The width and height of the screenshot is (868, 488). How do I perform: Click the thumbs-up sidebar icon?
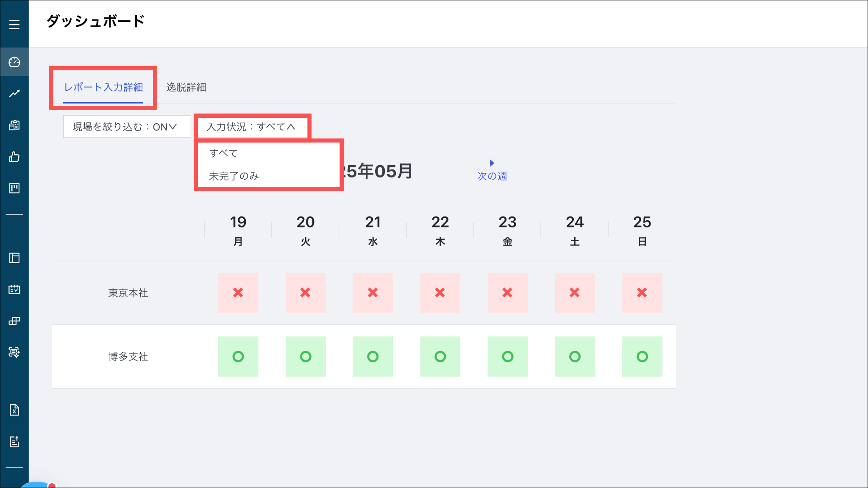tap(14, 157)
